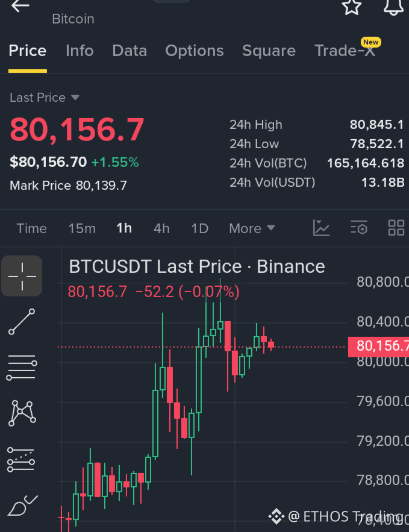Image resolution: width=409 pixels, height=532 pixels.
Task: Select the XABCD pattern drawing tool
Action: click(x=22, y=413)
